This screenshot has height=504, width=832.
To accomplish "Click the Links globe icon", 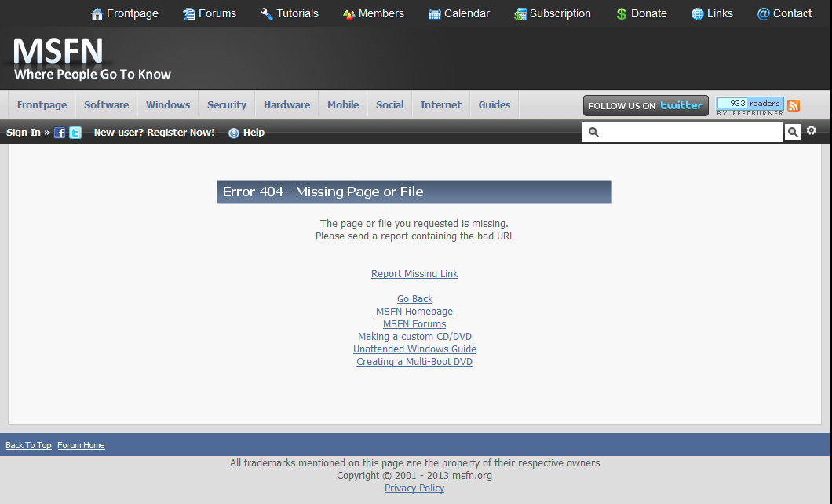I will 697,14.
